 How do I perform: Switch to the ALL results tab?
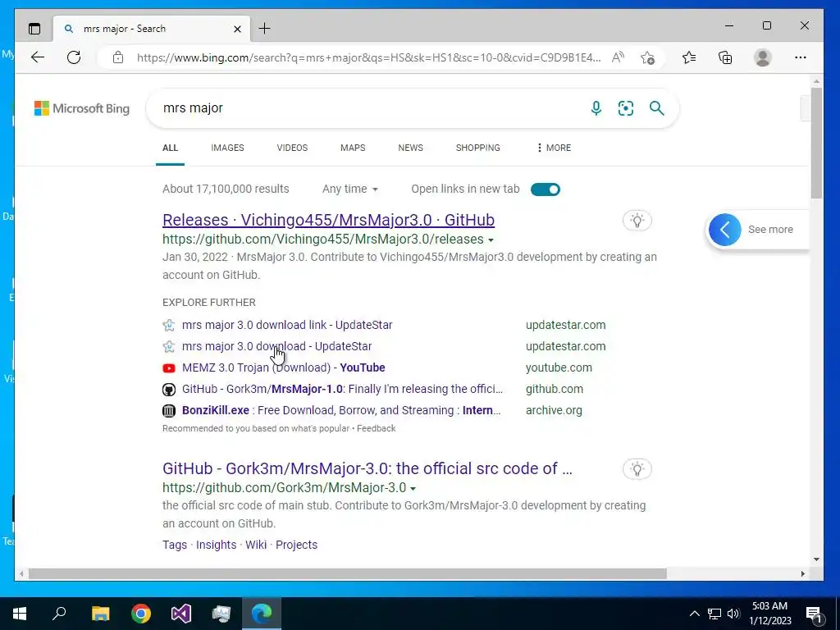pos(171,148)
